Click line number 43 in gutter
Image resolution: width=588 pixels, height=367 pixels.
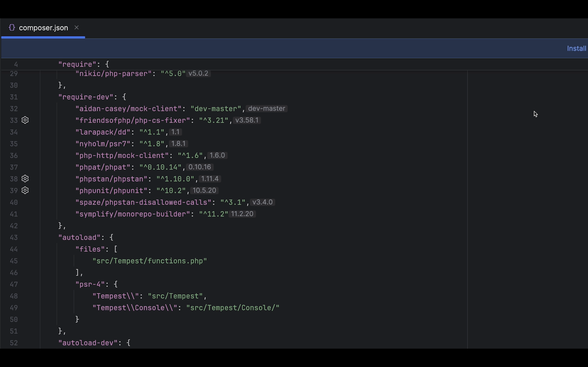click(x=14, y=237)
